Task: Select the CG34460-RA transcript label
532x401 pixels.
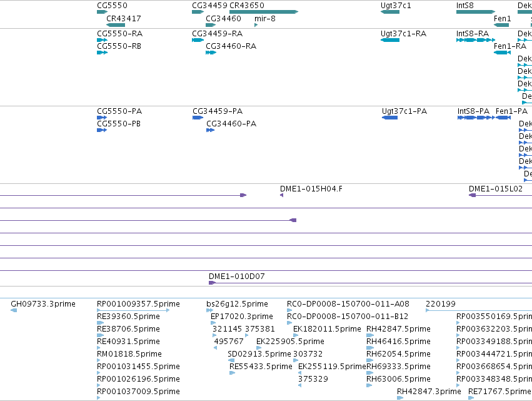Action: [231, 46]
